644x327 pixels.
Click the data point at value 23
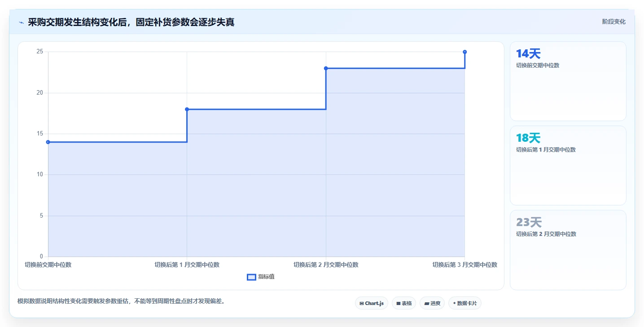click(326, 68)
